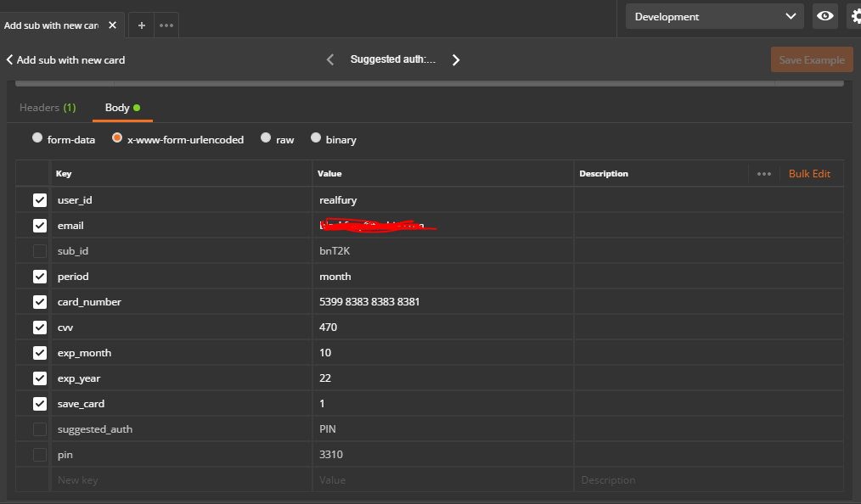861x504 pixels.
Task: Go to next example with right arrow
Action: click(456, 59)
